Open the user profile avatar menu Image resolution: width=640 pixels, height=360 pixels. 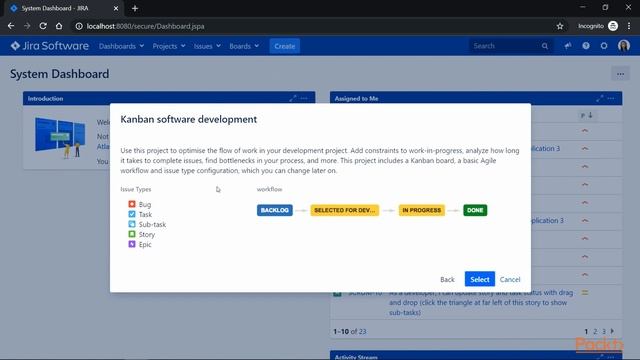pyautogui.click(x=624, y=46)
